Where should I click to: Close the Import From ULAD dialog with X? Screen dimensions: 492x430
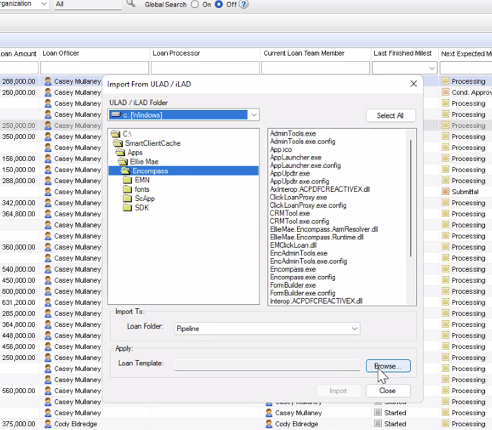[x=414, y=84]
